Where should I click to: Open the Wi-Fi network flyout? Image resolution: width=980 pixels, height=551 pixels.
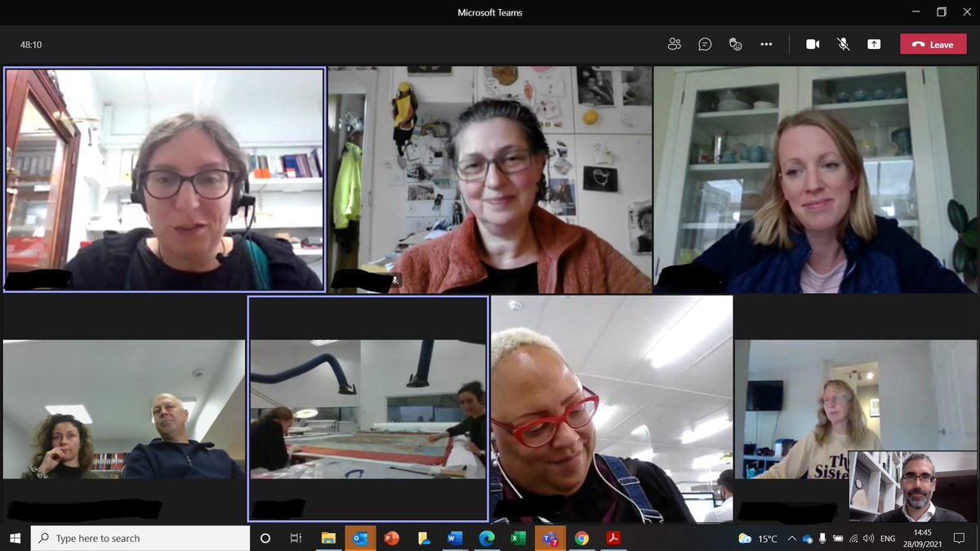(x=853, y=538)
